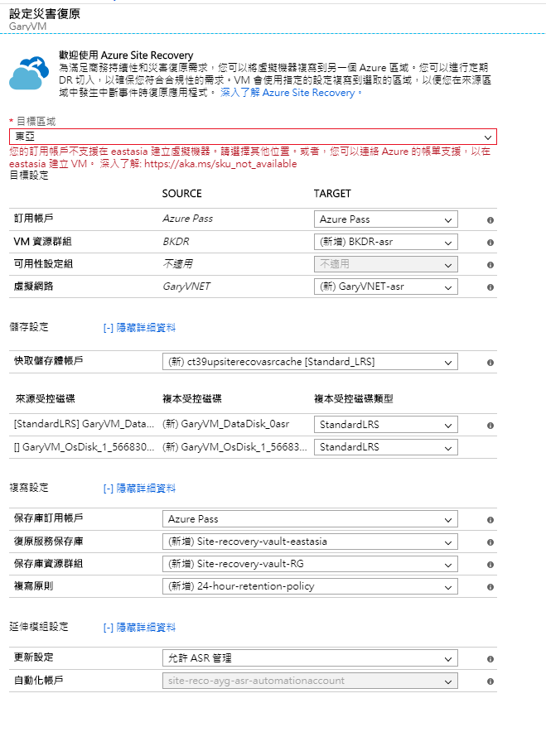The width and height of the screenshot is (546, 756).
Task: Click source subscription Azure Pass italic text
Action: (187, 219)
